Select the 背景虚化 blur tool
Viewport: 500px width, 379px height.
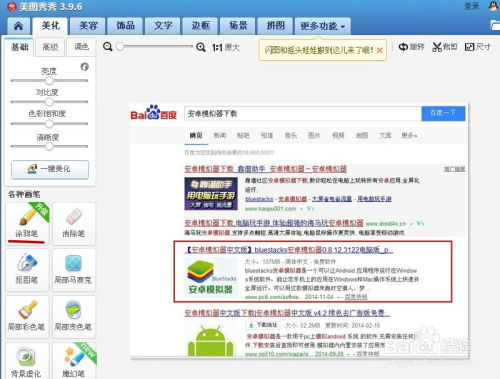(27, 361)
